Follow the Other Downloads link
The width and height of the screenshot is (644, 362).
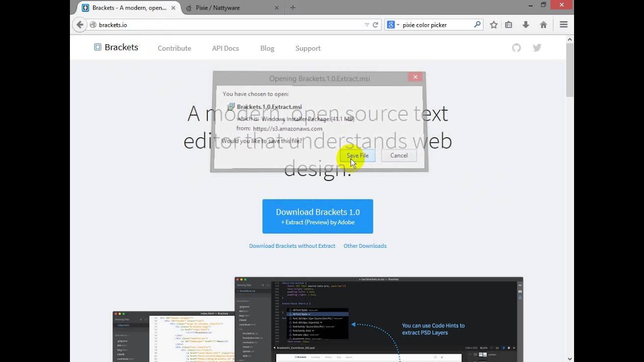coord(365,246)
